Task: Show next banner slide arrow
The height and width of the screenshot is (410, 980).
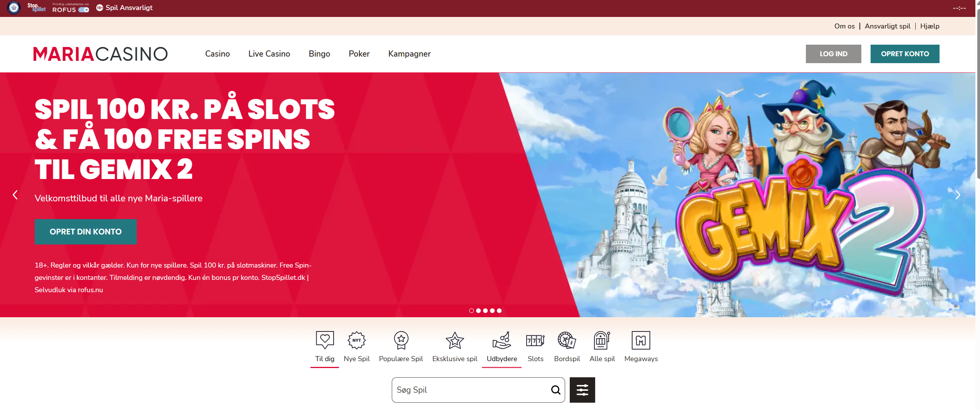Action: 958,195
